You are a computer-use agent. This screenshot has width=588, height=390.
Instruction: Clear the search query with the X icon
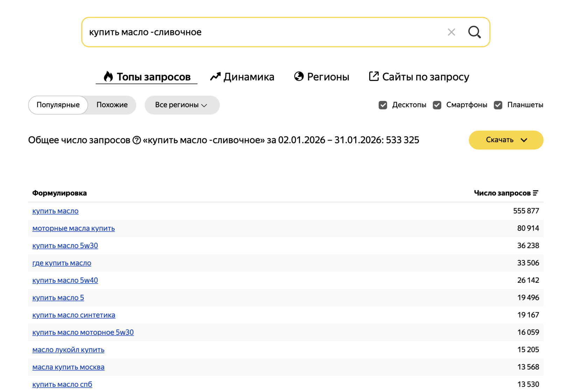451,32
